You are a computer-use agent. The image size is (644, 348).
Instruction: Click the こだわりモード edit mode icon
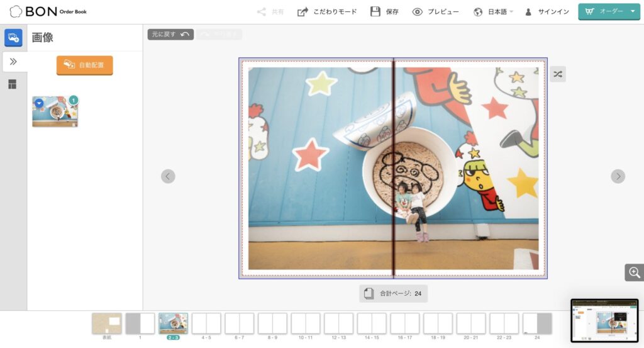coord(303,11)
